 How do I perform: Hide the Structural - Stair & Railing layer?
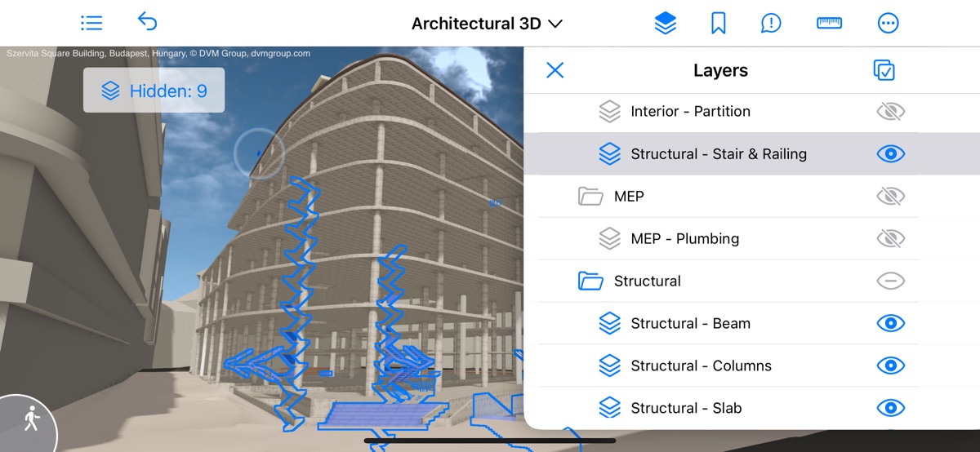pyautogui.click(x=890, y=154)
